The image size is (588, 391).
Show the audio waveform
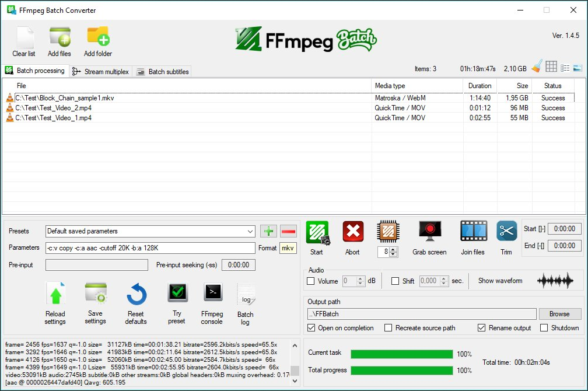coord(555,281)
